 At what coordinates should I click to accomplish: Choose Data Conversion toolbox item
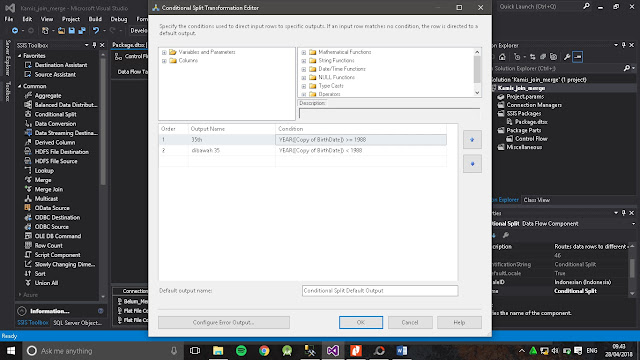(55, 124)
